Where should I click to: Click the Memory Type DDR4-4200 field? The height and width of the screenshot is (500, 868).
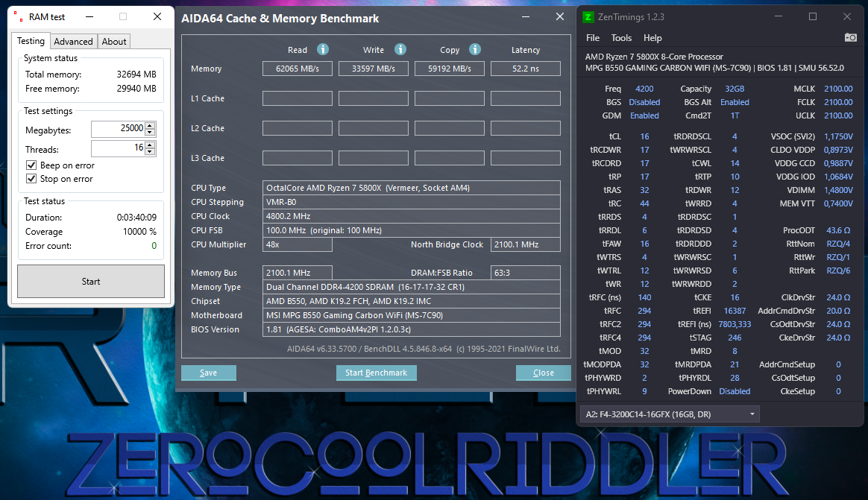[x=412, y=287]
